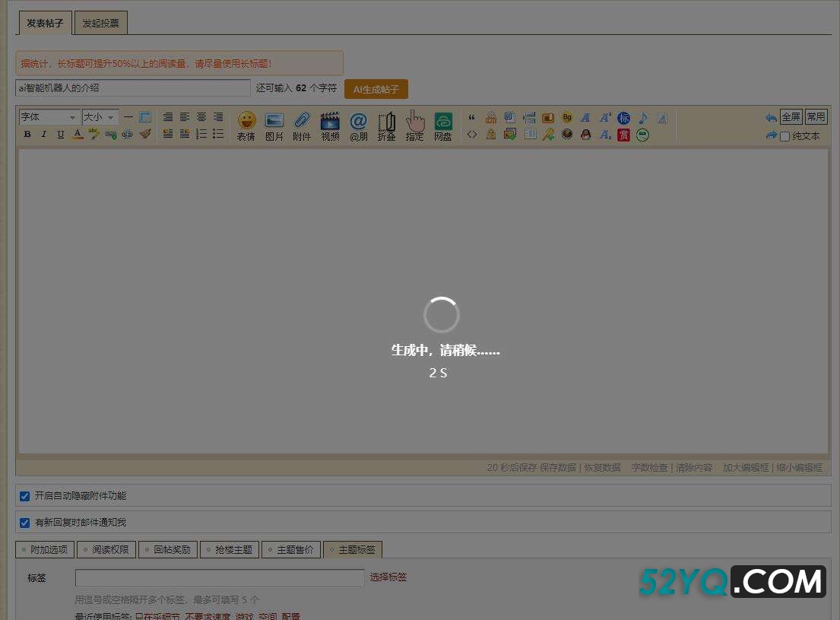Insert an image with 图片 icon
This screenshot has height=620, width=840.
click(274, 126)
